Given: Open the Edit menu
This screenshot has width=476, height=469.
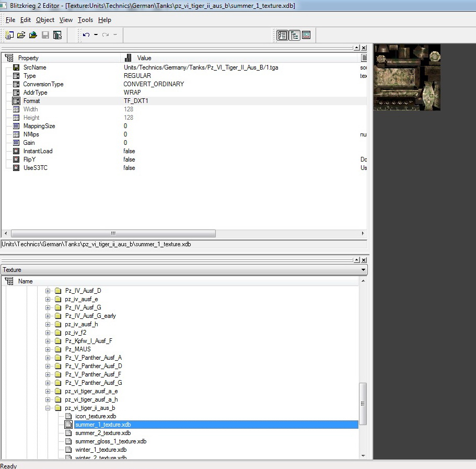Looking at the screenshot, I should pyautogui.click(x=26, y=20).
